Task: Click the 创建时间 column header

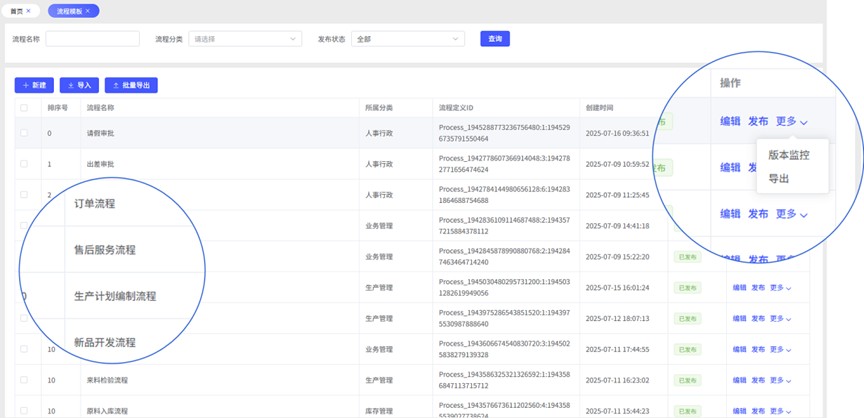Action: coord(599,108)
